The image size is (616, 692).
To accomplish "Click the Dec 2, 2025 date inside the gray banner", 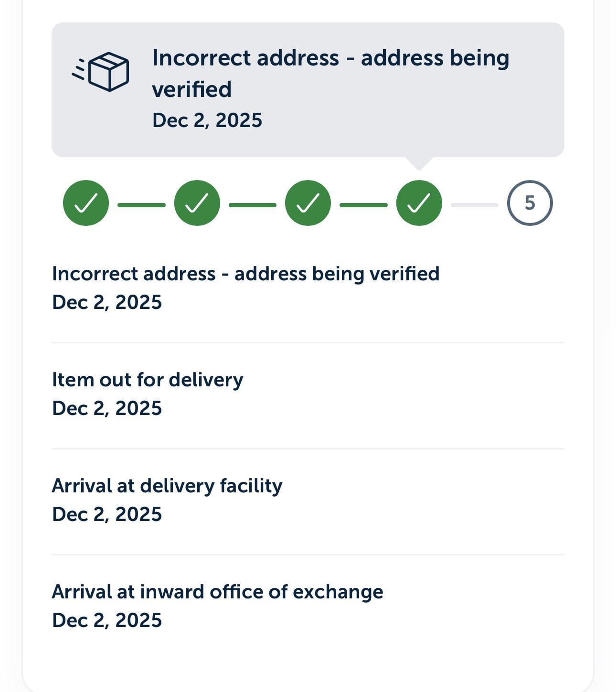I will 207,120.
